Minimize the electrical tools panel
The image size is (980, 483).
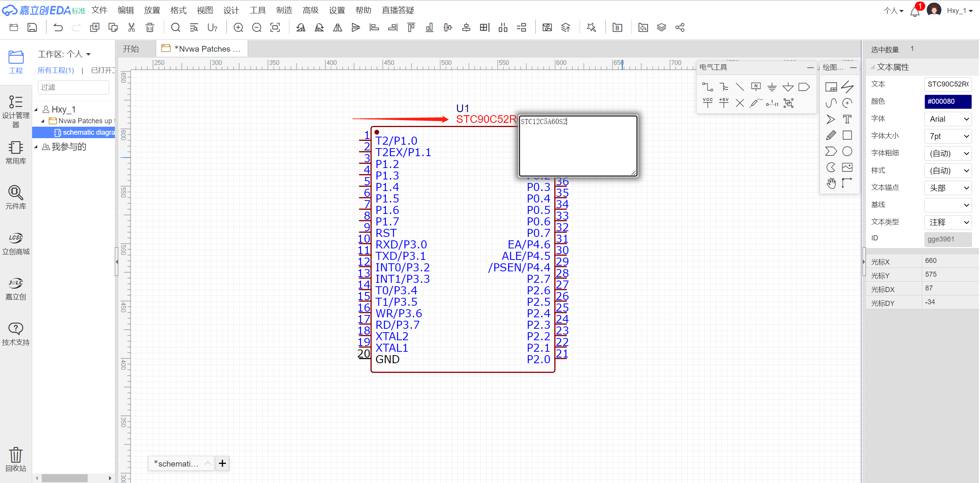810,67
